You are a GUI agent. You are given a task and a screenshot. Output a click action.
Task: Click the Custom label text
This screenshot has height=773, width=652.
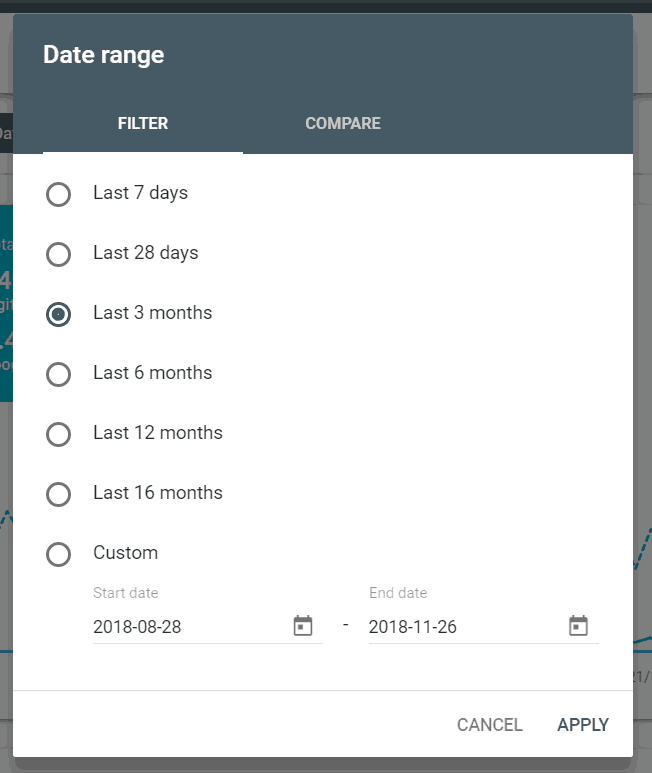pos(125,553)
